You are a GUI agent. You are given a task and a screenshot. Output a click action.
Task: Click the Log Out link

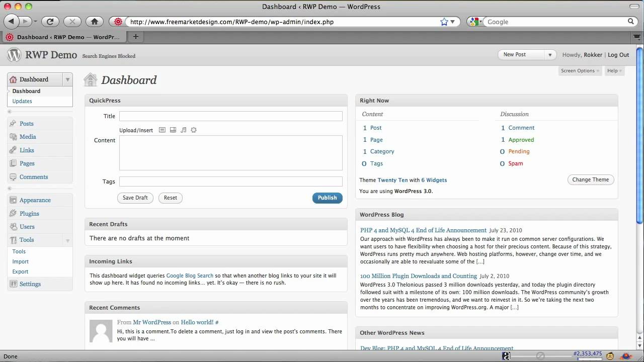click(x=618, y=55)
